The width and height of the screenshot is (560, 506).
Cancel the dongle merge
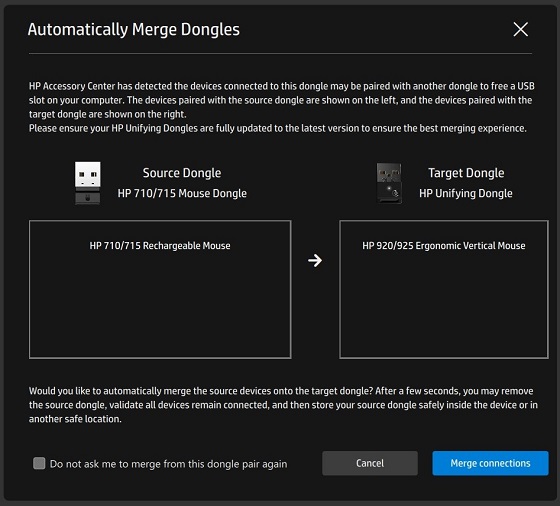pyautogui.click(x=370, y=463)
